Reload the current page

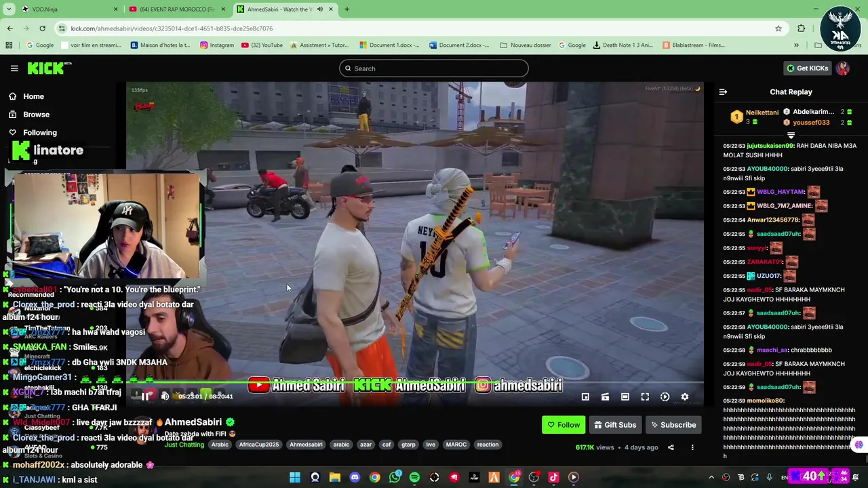[42, 28]
